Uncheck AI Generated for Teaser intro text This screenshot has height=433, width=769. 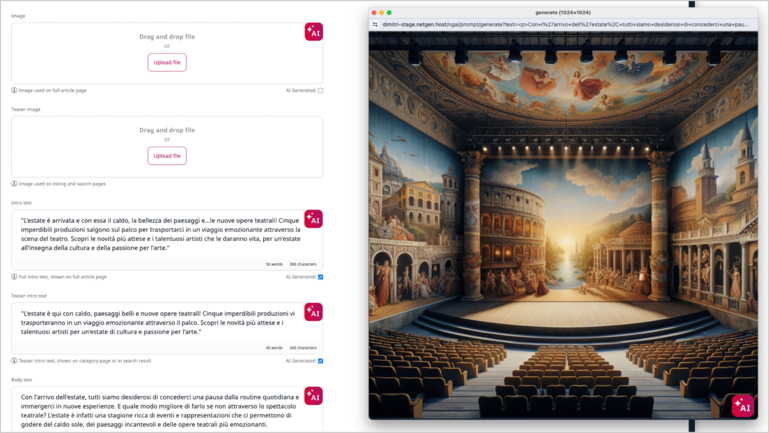click(320, 361)
